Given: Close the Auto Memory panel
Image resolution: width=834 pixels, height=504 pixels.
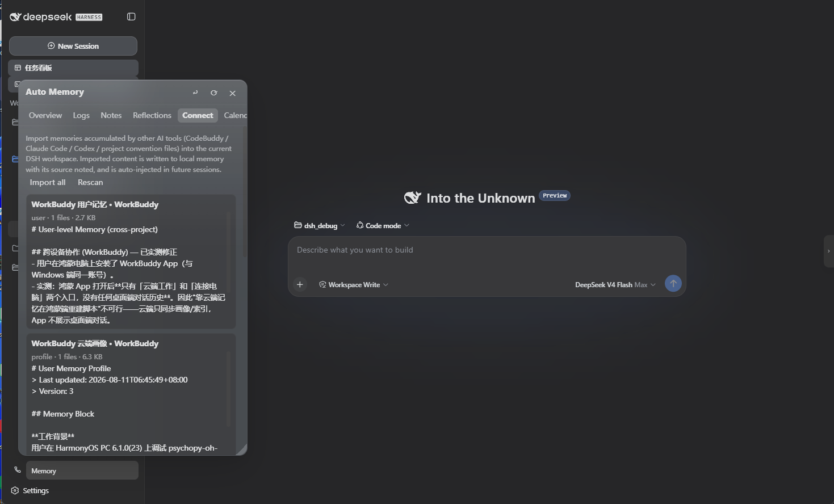Looking at the screenshot, I should tap(233, 93).
